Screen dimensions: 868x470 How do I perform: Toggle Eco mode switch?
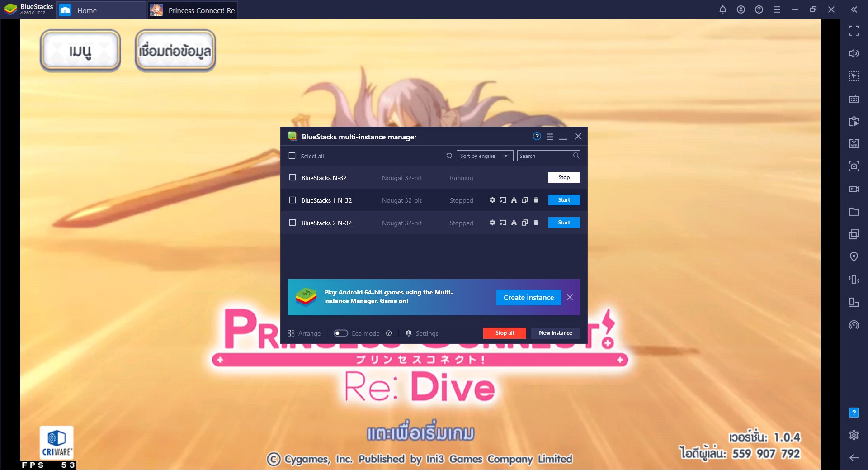341,333
